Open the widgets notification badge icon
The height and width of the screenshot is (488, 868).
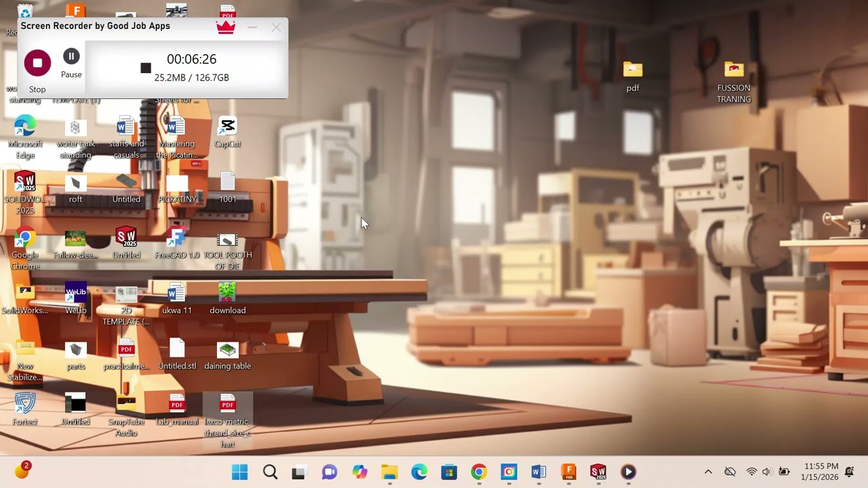pos(22,470)
